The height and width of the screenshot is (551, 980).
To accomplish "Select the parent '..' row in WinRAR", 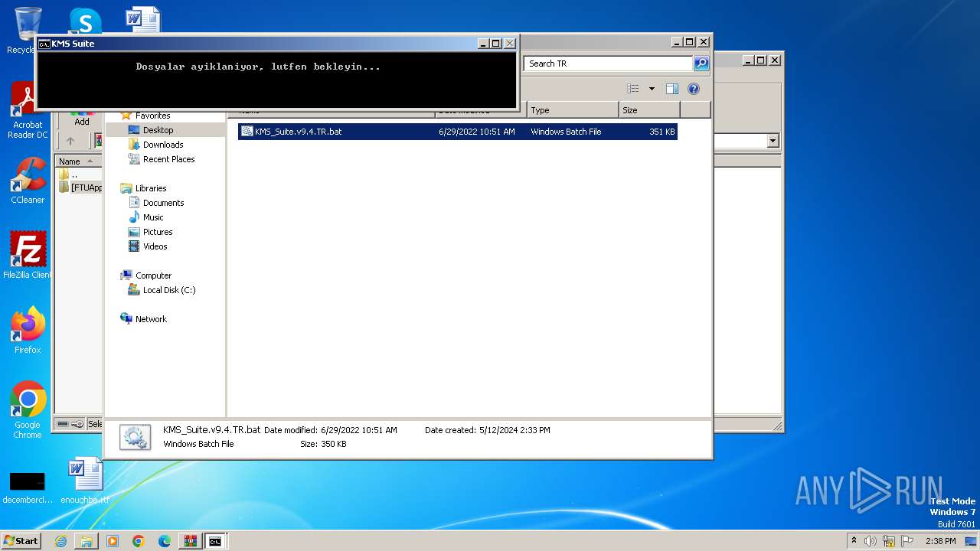I will (80, 174).
